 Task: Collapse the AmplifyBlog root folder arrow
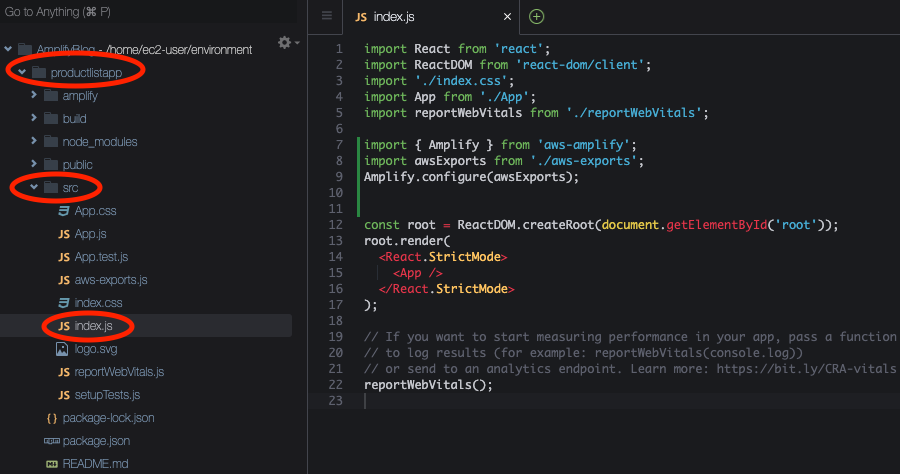click(x=9, y=49)
